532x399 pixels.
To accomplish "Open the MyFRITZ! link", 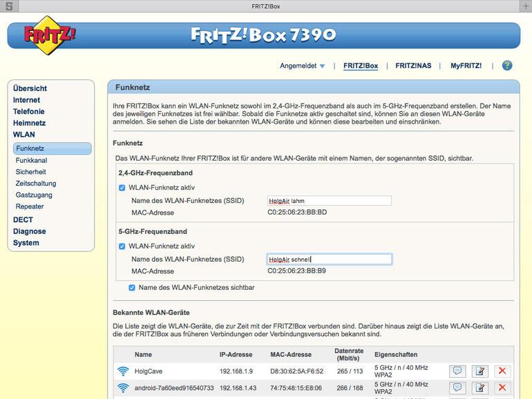I will pos(466,66).
